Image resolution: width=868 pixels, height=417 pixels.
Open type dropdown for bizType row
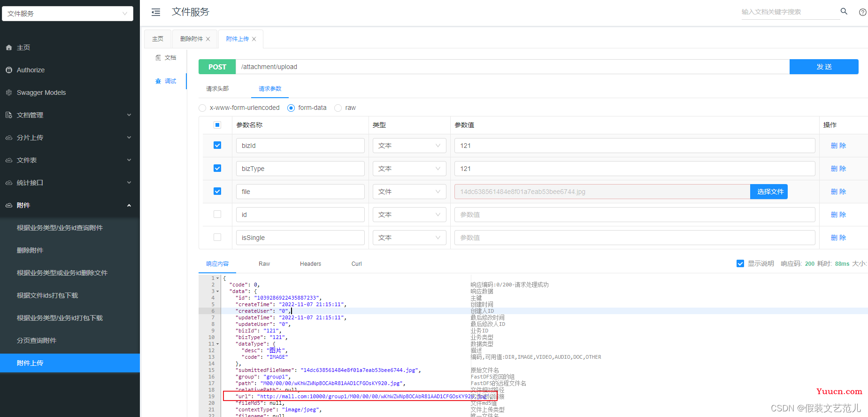pyautogui.click(x=409, y=169)
